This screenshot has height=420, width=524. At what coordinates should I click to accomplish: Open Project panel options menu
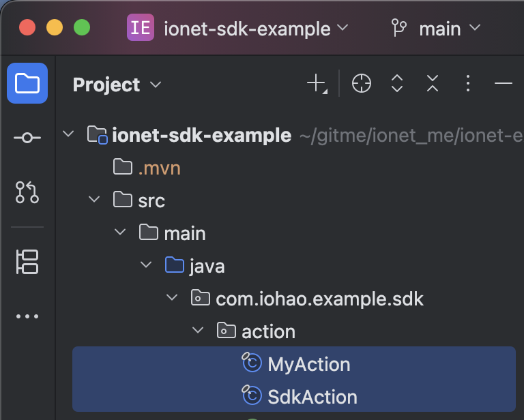(468, 84)
